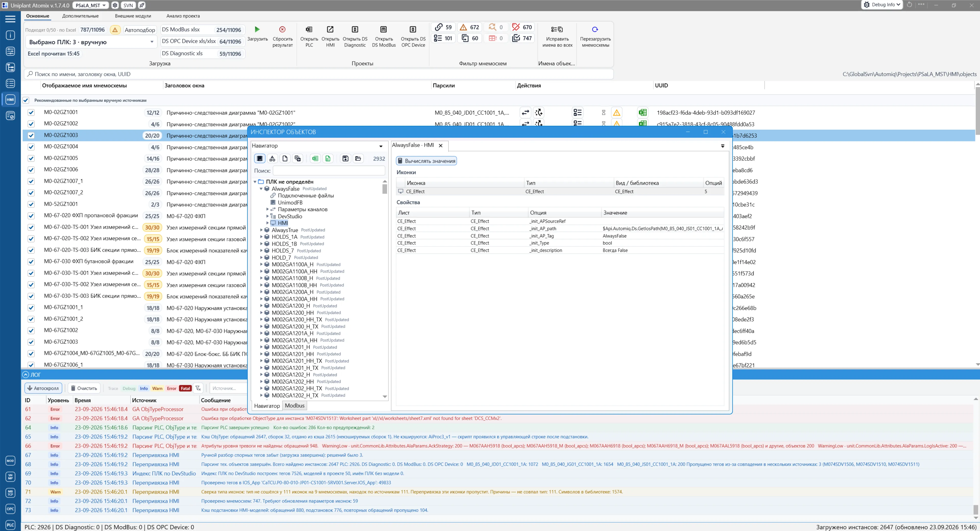Click the warning triangle filter showing 672
980x531 pixels.
coord(470,27)
